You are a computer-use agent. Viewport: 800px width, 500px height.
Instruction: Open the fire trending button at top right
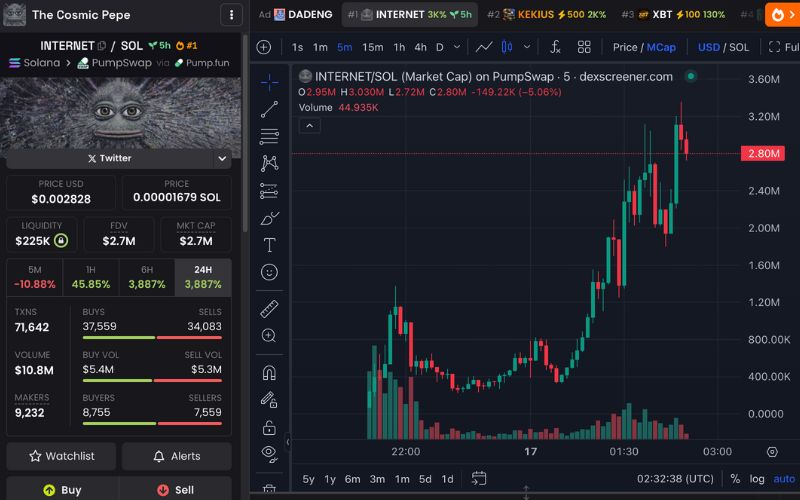tap(782, 15)
